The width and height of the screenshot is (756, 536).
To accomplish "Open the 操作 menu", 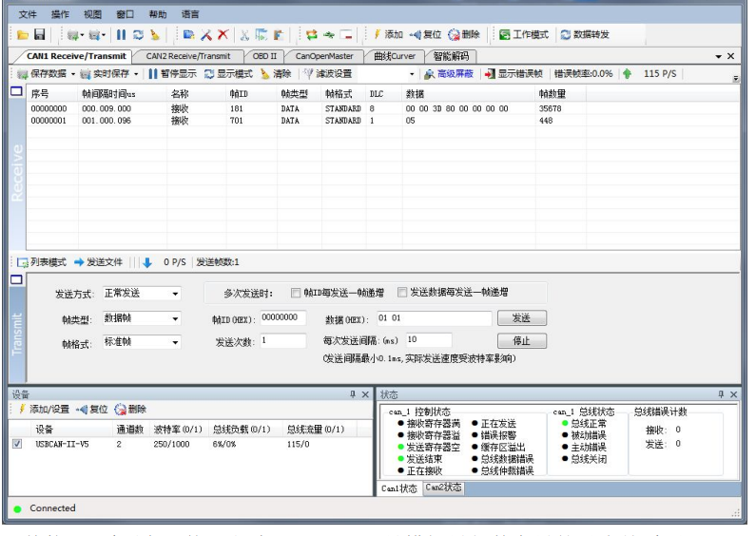I will [x=60, y=14].
